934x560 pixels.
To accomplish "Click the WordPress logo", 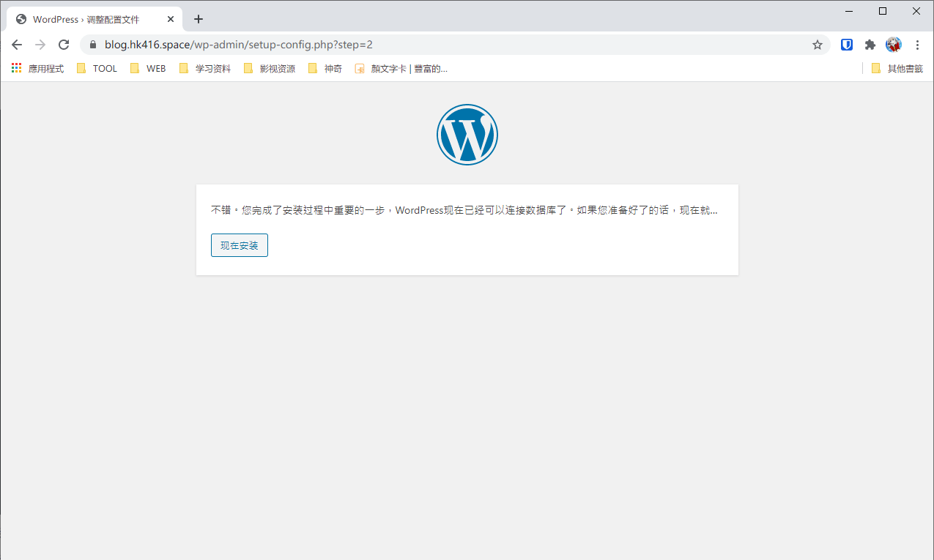I will point(467,135).
